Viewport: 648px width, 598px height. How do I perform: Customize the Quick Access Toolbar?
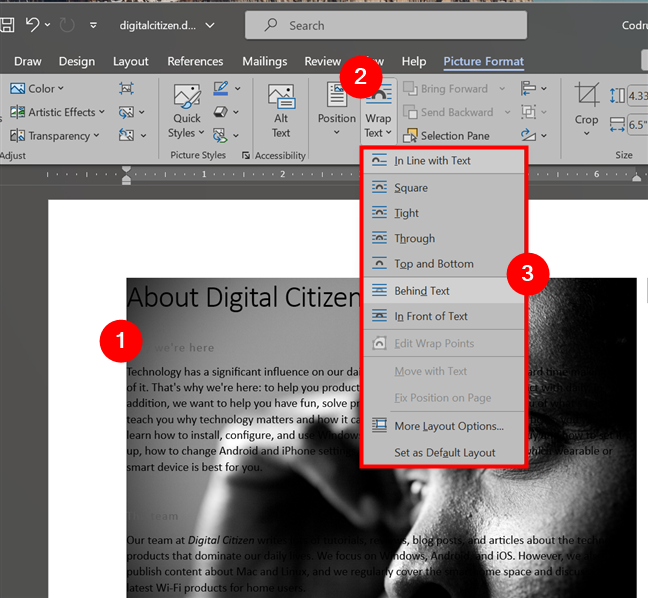point(93,26)
